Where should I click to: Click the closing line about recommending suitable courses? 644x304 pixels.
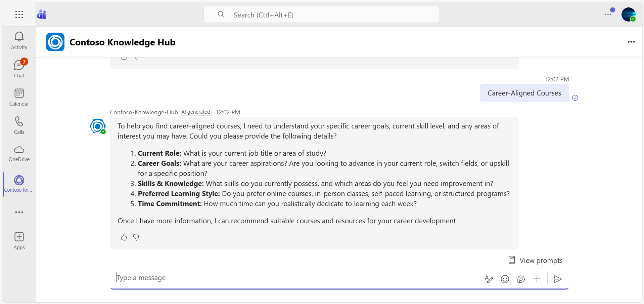(x=287, y=221)
